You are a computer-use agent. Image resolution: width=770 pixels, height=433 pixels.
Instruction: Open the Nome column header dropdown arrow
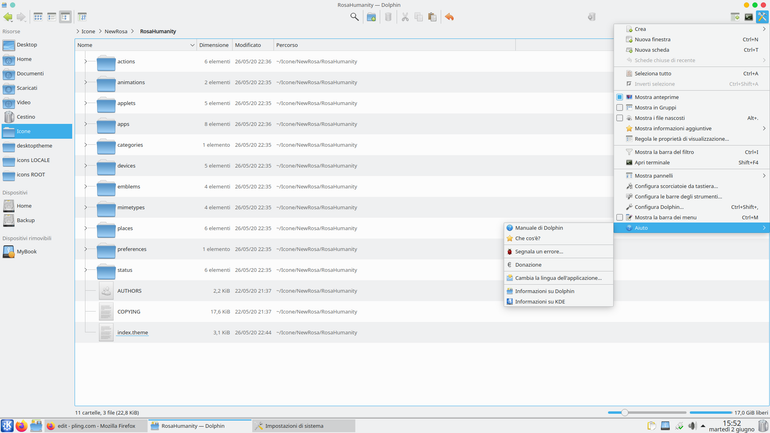coord(192,45)
